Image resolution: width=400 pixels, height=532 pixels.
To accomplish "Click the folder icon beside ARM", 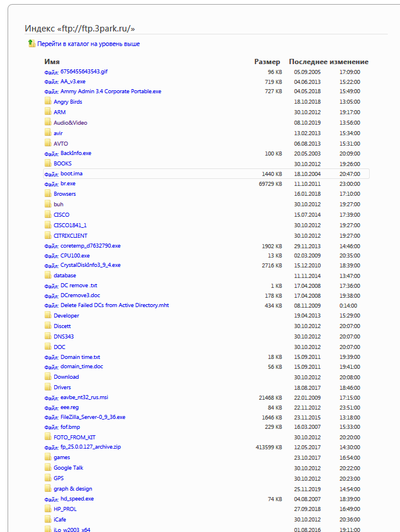I will pos(48,112).
